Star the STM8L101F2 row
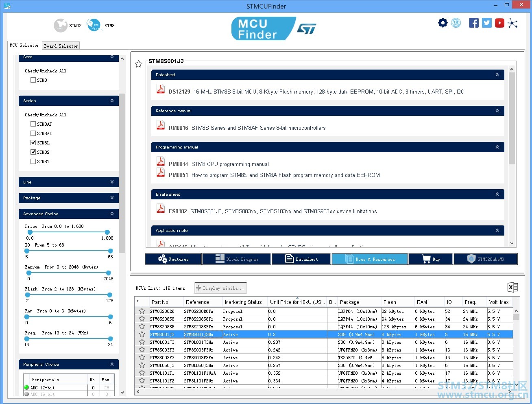Image resolution: width=532 pixels, height=404 pixels. click(x=142, y=381)
